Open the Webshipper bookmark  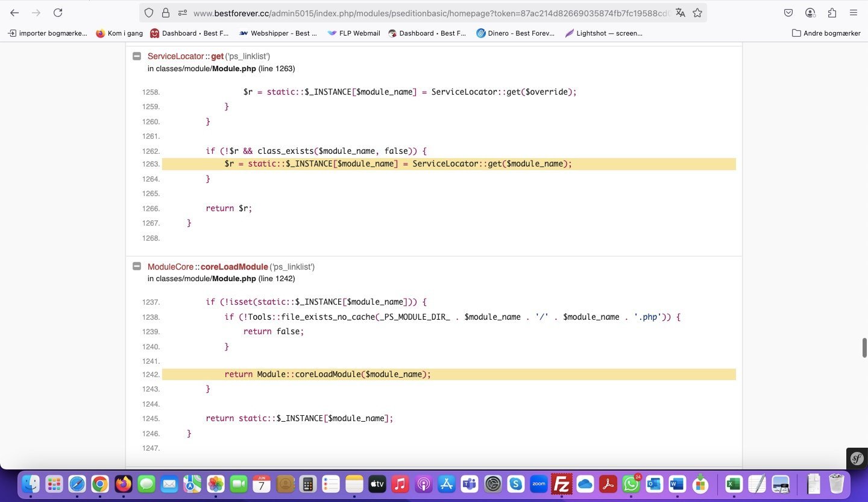278,33
